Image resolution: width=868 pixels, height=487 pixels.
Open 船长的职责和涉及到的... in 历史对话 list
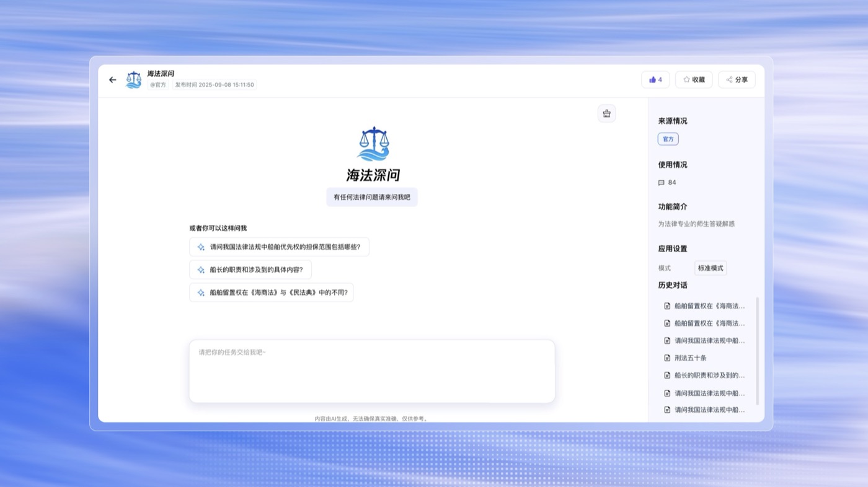click(x=706, y=375)
